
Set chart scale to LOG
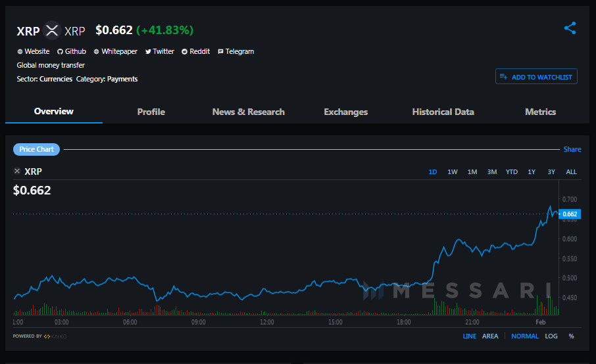[x=551, y=336]
